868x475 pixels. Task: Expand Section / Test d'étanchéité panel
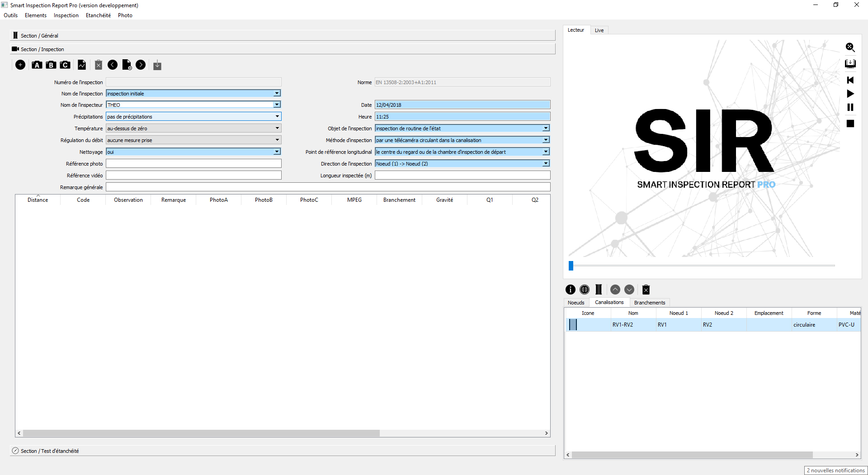[283, 451]
